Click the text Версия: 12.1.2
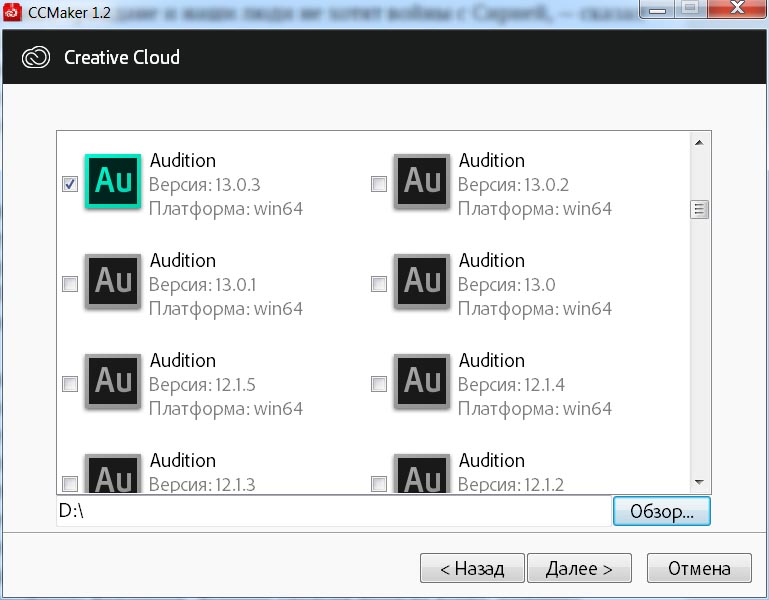Viewport: 769px width, 600px height. 511,485
